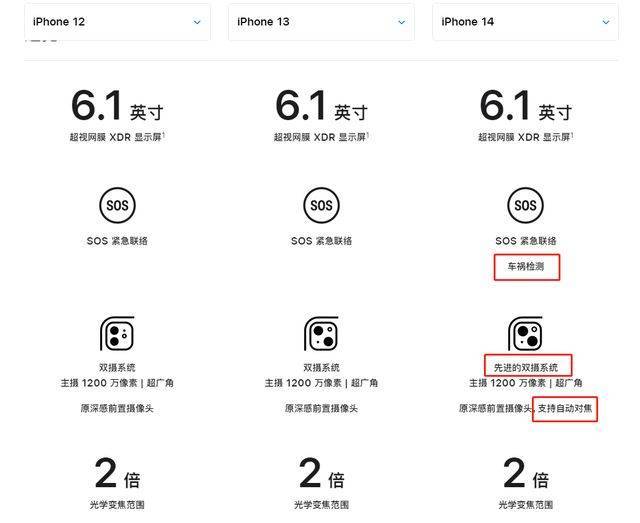The image size is (640, 523).
Task: Open the iPhone 13 model dropdown
Action: tap(321, 22)
